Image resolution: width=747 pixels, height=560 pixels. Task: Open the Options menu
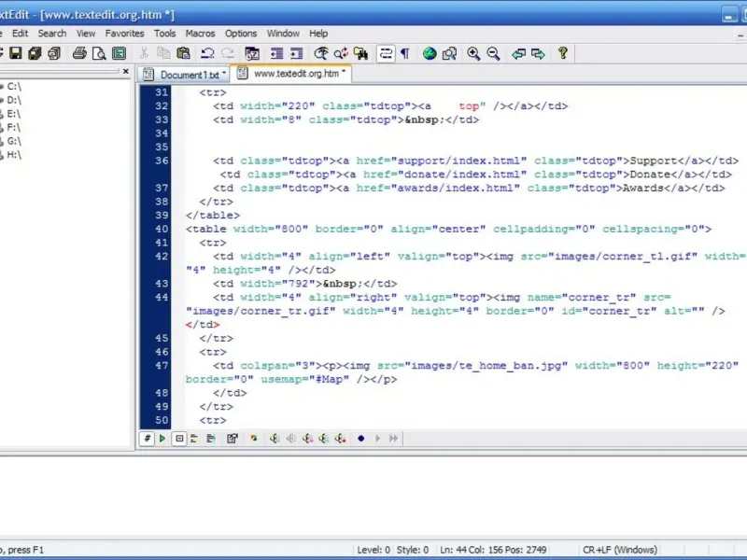pyautogui.click(x=241, y=34)
